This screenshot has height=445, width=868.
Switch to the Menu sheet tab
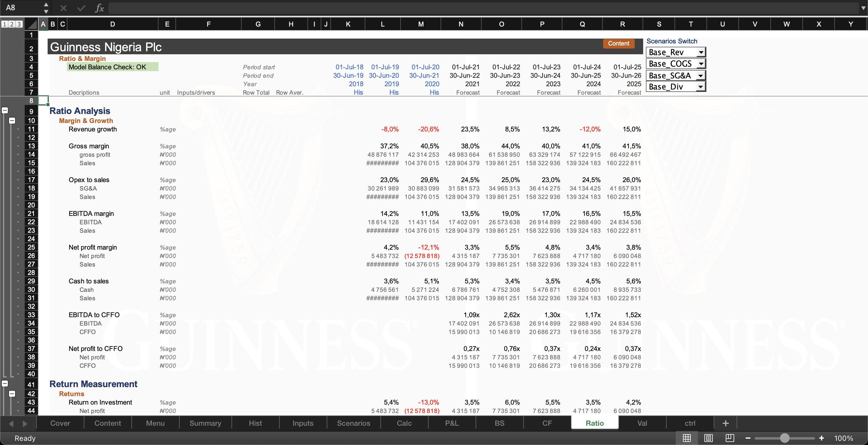(x=155, y=423)
